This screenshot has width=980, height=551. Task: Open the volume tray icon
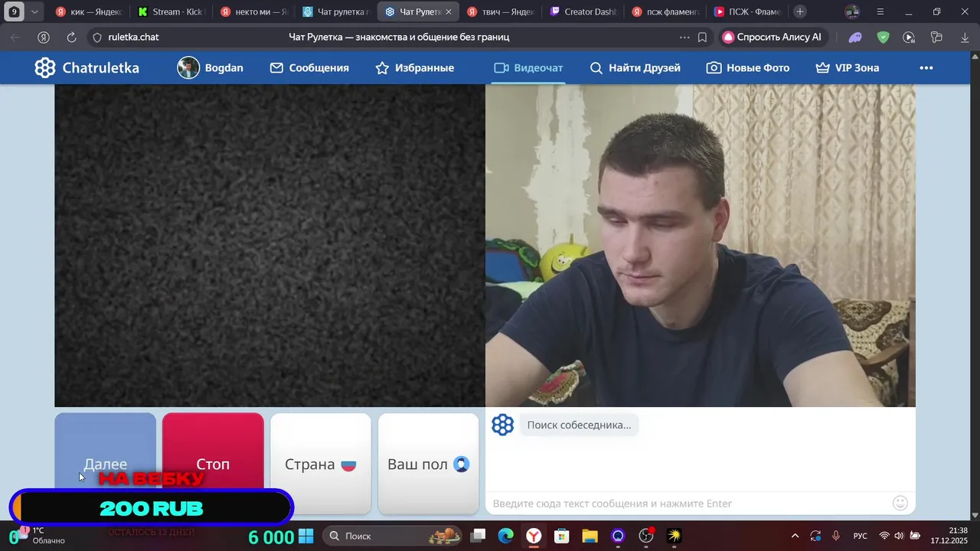click(x=899, y=536)
